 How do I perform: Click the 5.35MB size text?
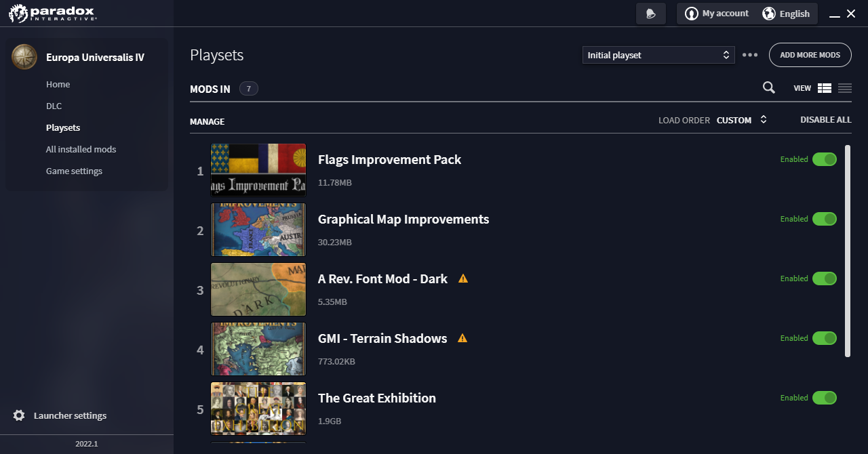click(332, 302)
